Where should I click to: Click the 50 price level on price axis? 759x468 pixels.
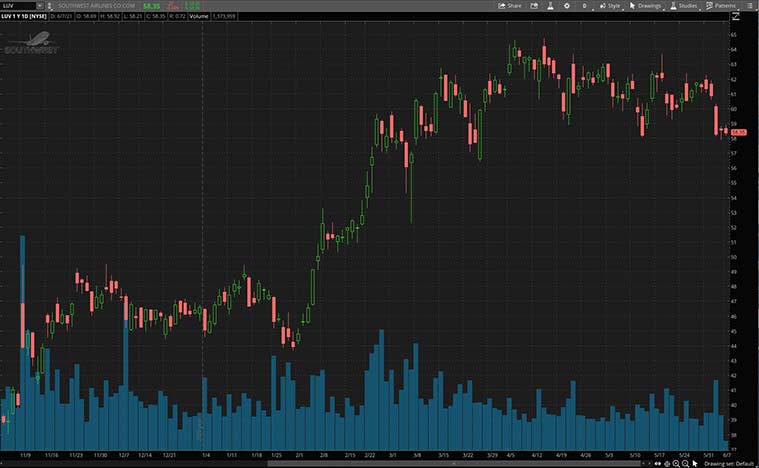pyautogui.click(x=734, y=257)
